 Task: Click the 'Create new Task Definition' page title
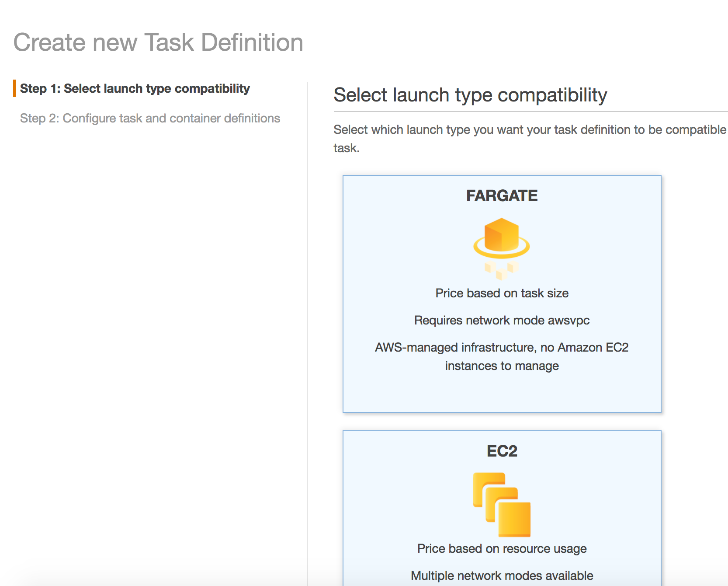(x=158, y=42)
